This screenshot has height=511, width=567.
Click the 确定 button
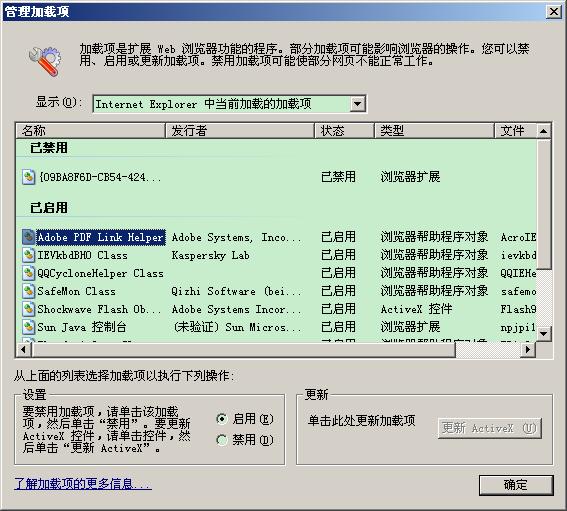coord(516,485)
